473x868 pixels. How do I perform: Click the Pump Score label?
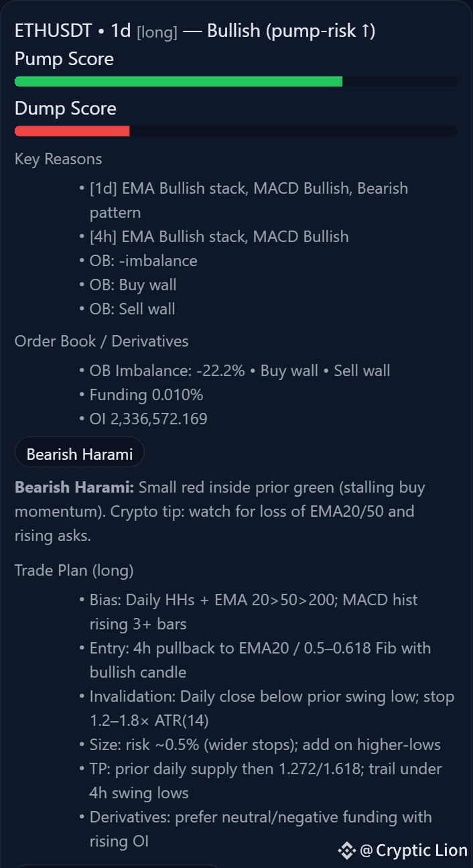[x=64, y=59]
